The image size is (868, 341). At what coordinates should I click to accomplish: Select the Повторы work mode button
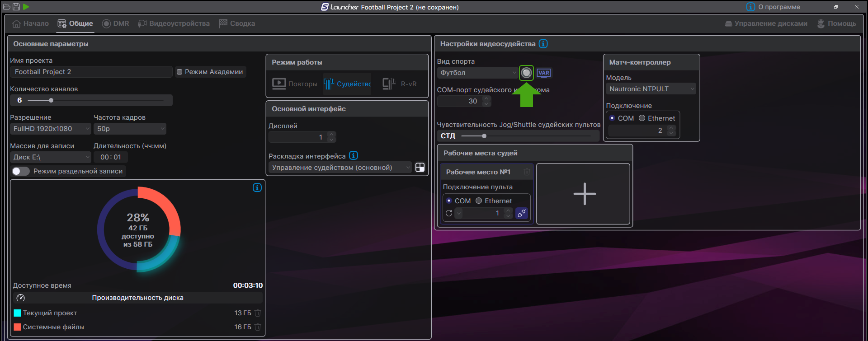point(295,84)
